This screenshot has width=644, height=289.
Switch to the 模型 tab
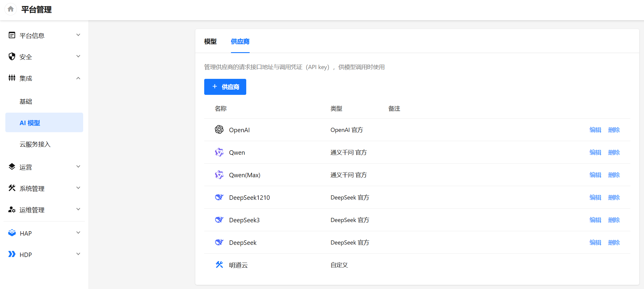[x=210, y=41]
